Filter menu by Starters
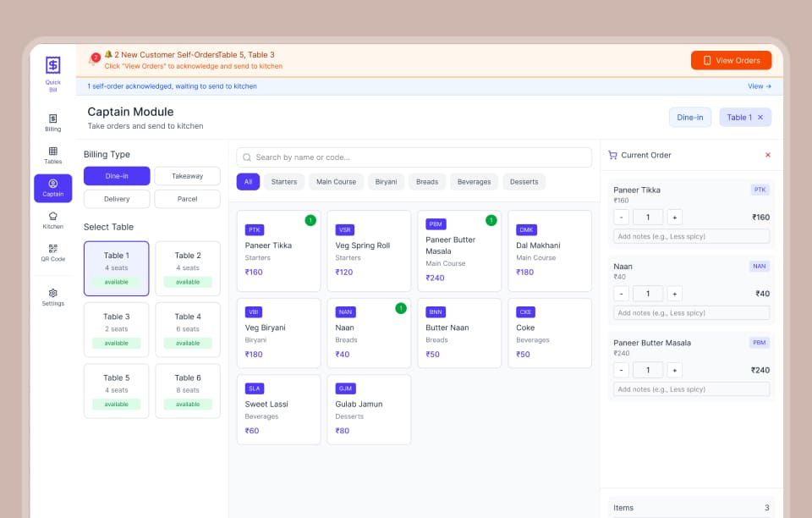This screenshot has width=812, height=518. (284, 182)
